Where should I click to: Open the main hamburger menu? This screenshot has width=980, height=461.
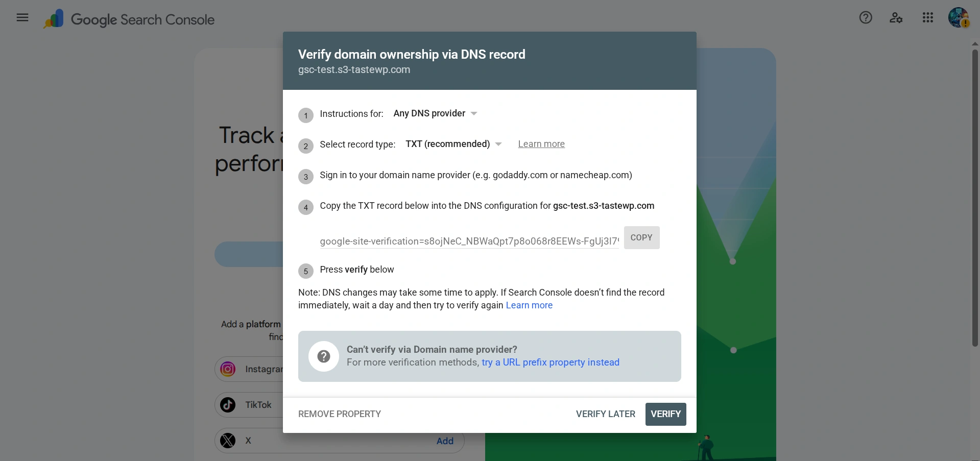[22, 18]
